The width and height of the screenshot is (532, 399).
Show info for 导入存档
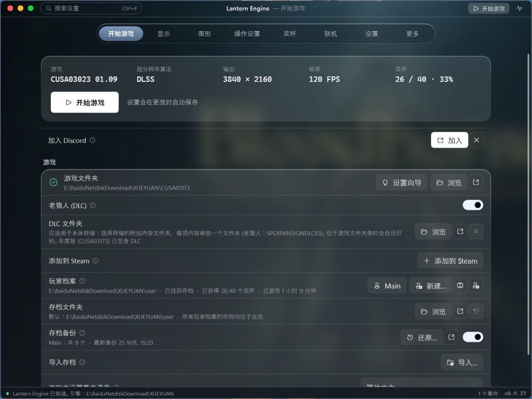(82, 363)
